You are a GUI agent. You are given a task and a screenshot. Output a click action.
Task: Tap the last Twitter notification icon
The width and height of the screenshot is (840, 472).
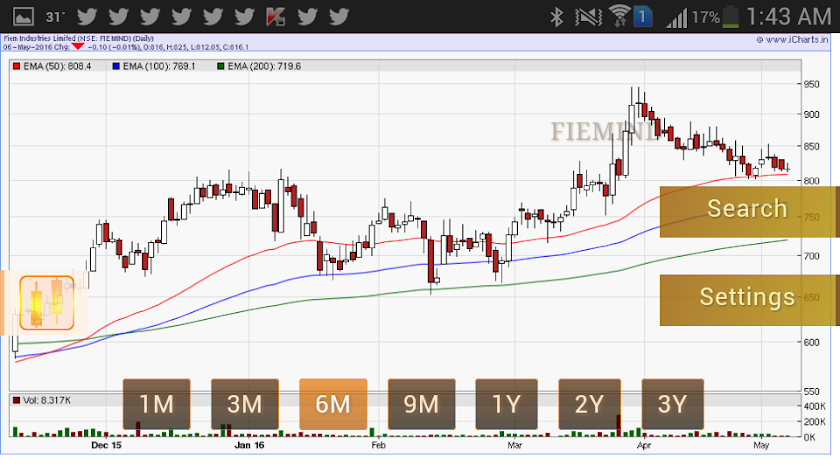339,17
